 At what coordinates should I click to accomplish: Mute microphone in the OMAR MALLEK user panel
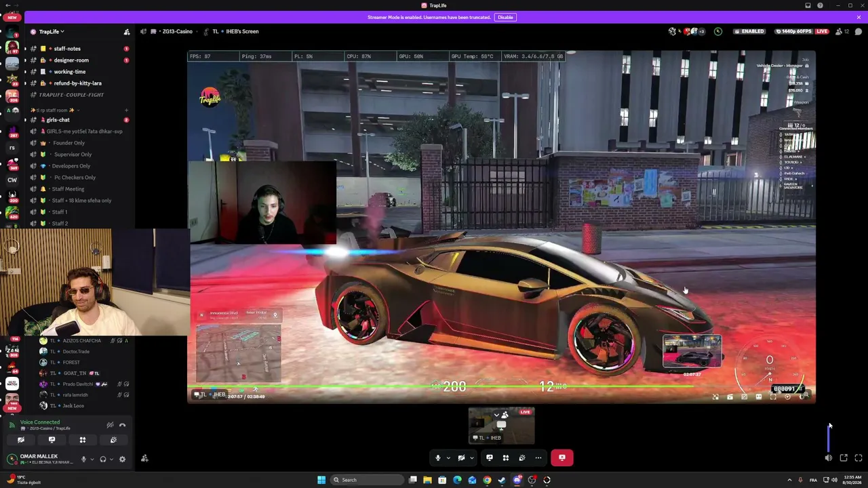83,460
